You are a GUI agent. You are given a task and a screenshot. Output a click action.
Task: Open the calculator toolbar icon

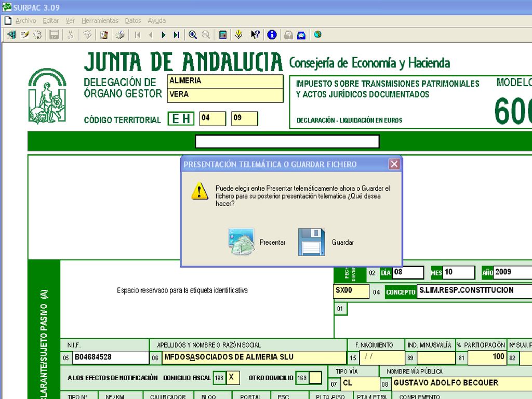click(223, 35)
